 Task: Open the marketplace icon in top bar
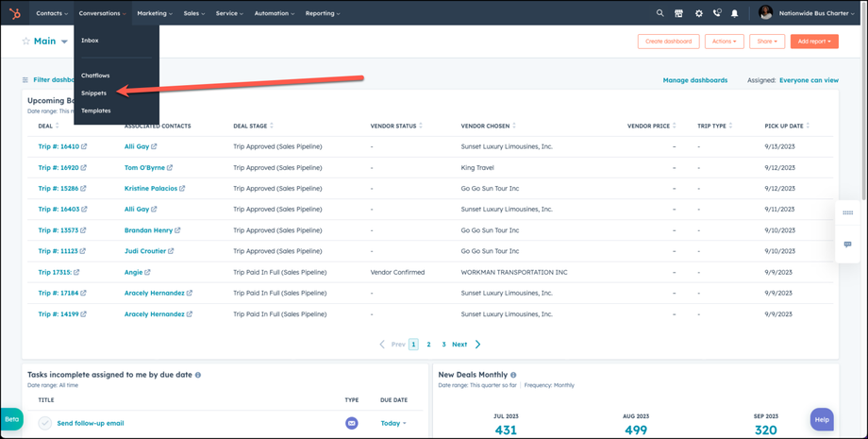point(678,13)
